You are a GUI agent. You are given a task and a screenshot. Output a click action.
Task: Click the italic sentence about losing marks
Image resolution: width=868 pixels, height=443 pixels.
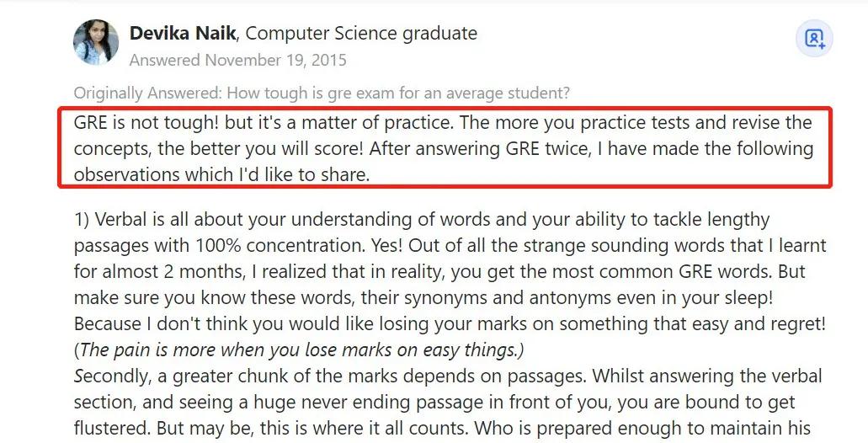pos(299,350)
